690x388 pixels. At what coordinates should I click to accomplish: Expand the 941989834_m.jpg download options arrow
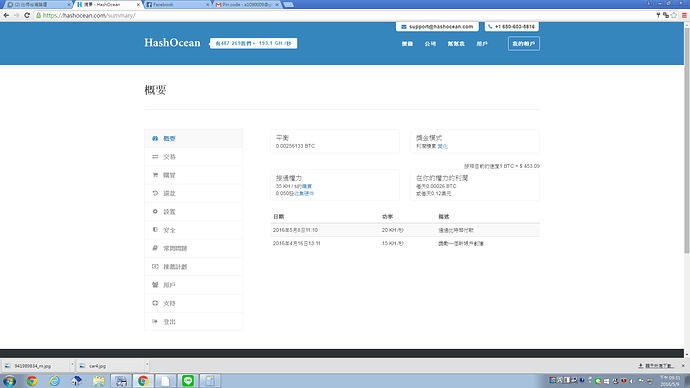72,365
